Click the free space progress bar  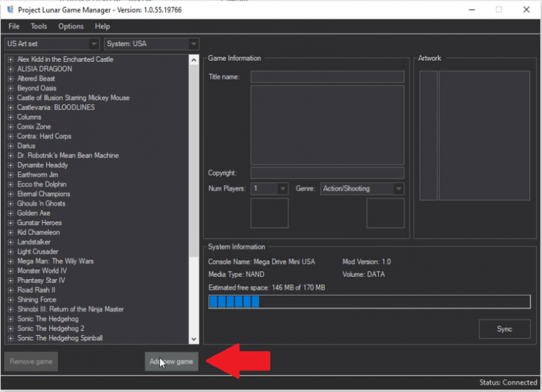(369, 302)
